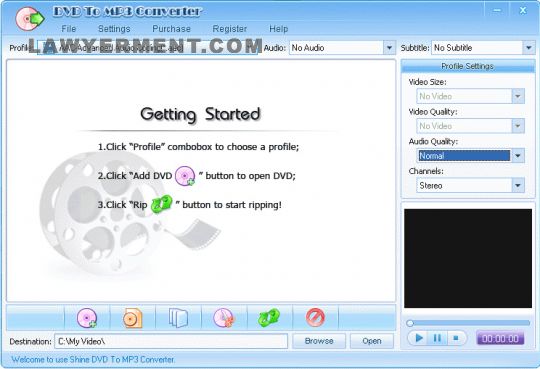Viewport: 540px width, 369px height.
Task: Click the preview seek slider handle
Action: pos(410,323)
